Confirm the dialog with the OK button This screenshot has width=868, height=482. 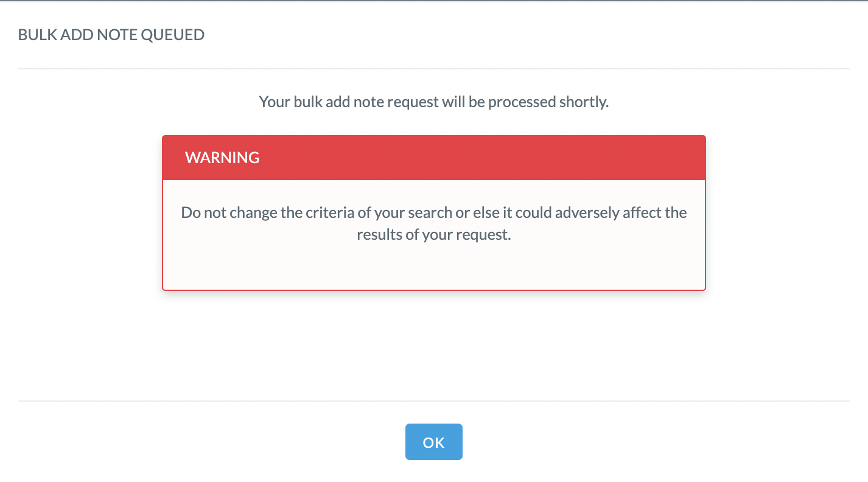(433, 442)
